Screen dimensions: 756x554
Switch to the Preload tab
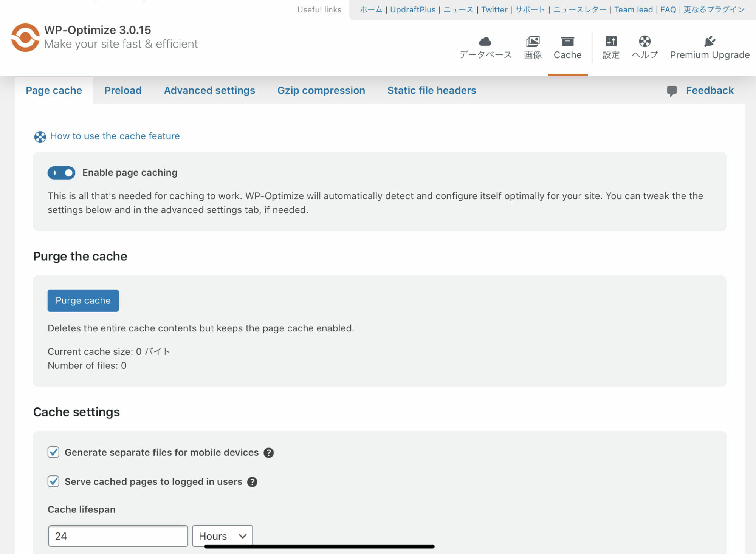coord(123,90)
